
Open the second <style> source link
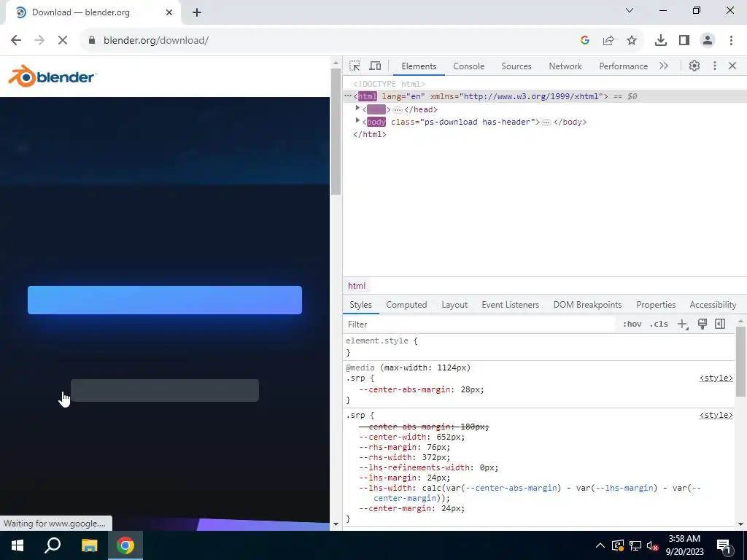pos(716,415)
